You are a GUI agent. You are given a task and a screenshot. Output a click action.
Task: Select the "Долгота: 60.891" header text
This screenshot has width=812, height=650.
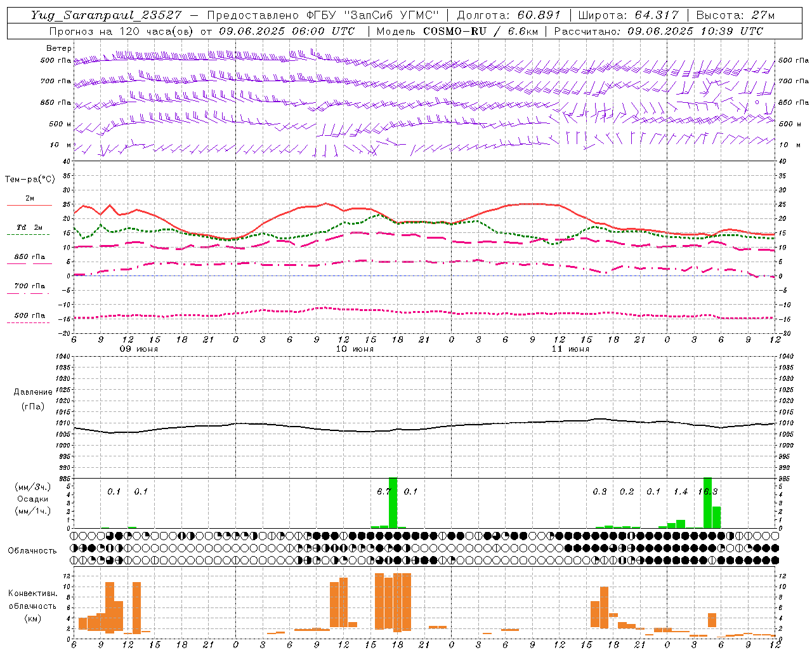click(x=509, y=15)
